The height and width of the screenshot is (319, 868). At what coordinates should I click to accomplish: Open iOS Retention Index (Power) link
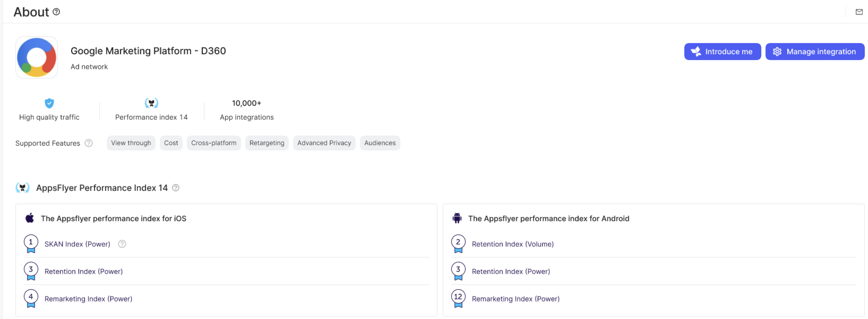pos(84,271)
